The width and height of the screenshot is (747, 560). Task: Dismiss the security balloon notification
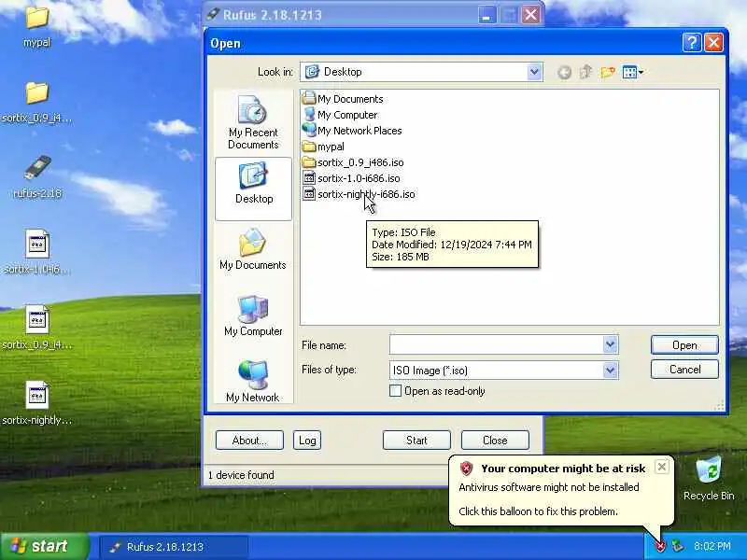point(662,468)
